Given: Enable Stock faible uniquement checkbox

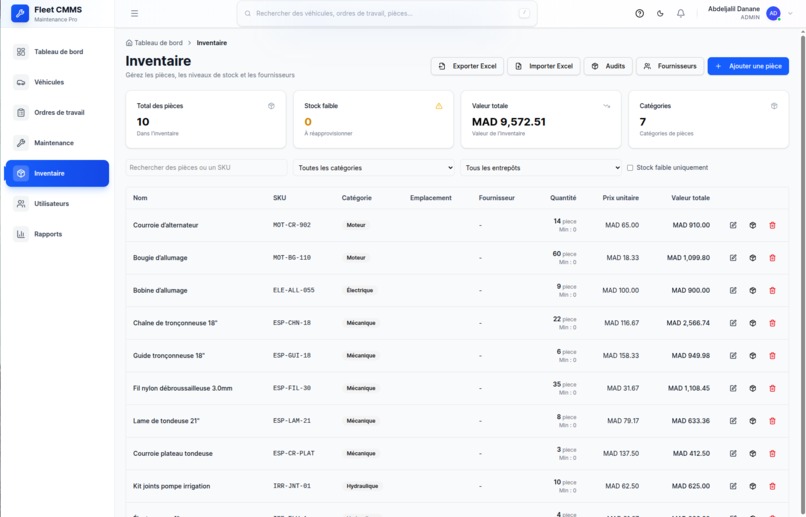Looking at the screenshot, I should click(x=630, y=168).
